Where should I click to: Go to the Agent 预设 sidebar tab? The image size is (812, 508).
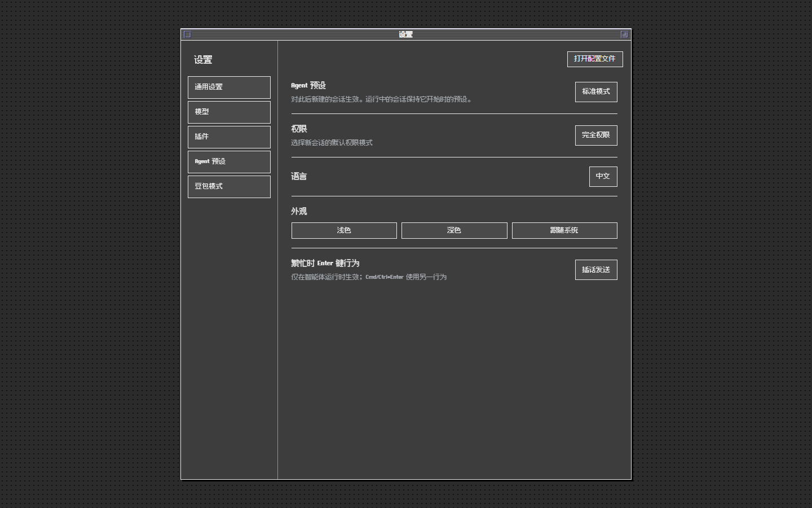pyautogui.click(x=229, y=162)
